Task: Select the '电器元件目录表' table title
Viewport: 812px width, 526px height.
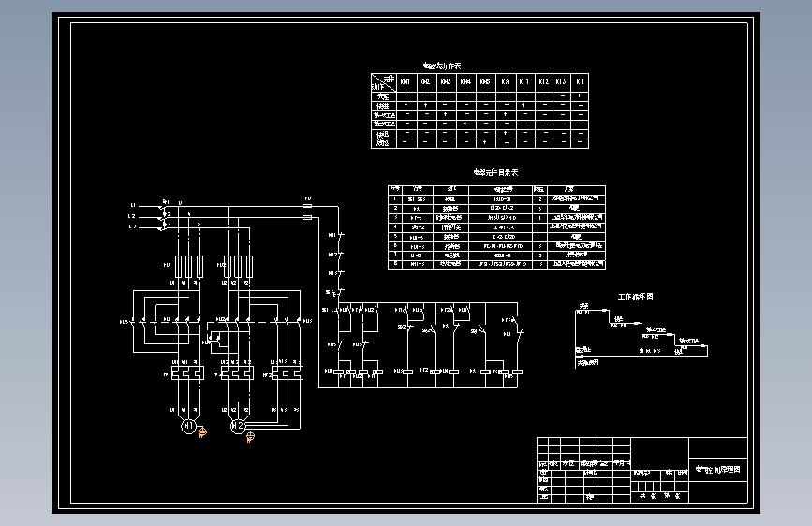Action: click(x=495, y=172)
